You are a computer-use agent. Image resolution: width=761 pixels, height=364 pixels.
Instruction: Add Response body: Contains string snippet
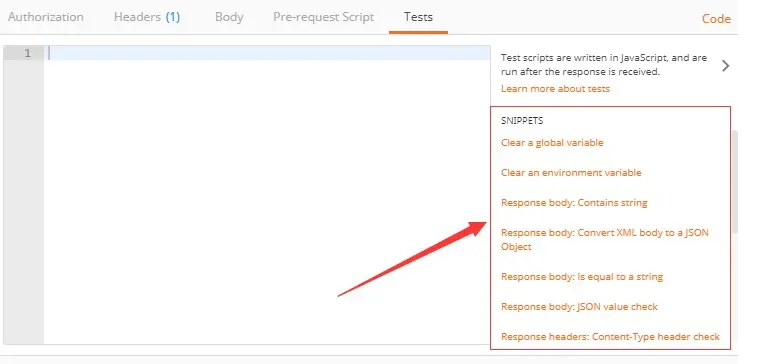pyautogui.click(x=574, y=203)
